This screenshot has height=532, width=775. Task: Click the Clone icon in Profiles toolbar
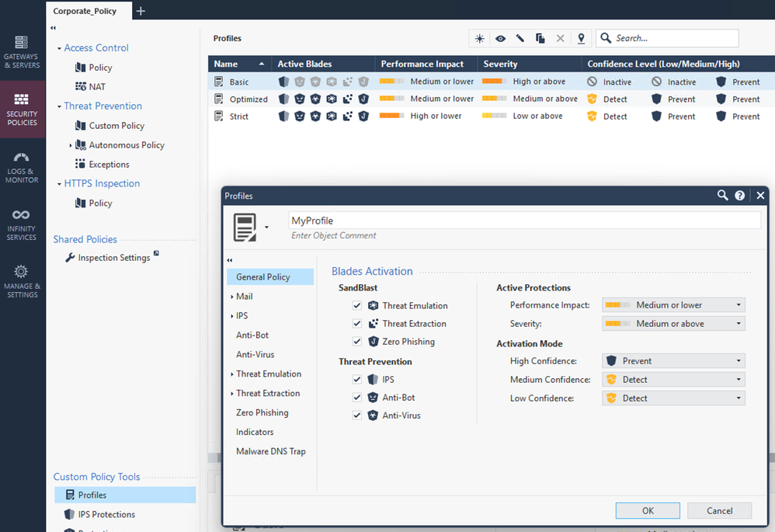(x=540, y=38)
